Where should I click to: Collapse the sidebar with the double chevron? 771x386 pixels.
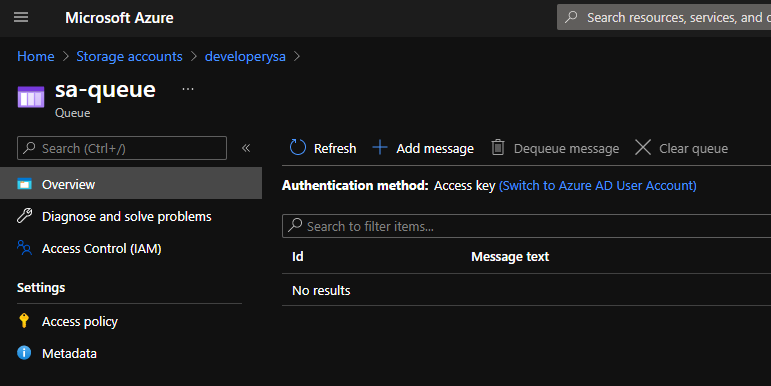pyautogui.click(x=246, y=148)
